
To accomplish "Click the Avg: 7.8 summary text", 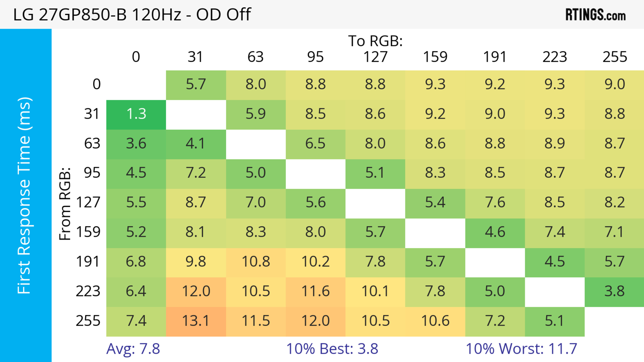I will click(133, 349).
